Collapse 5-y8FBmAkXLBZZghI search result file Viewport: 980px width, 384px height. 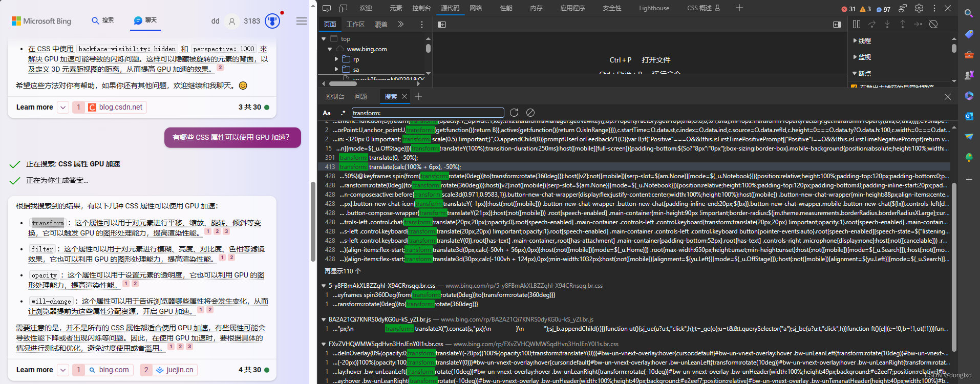point(324,286)
